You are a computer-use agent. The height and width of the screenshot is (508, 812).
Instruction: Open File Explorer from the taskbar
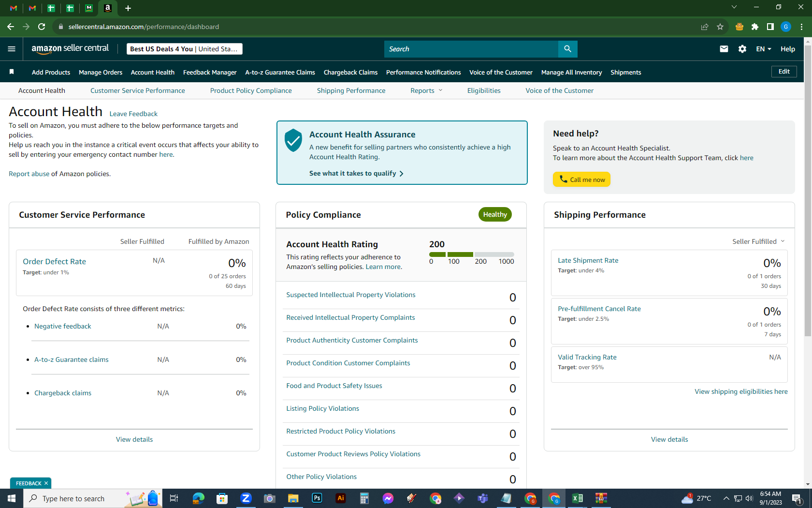point(293,498)
